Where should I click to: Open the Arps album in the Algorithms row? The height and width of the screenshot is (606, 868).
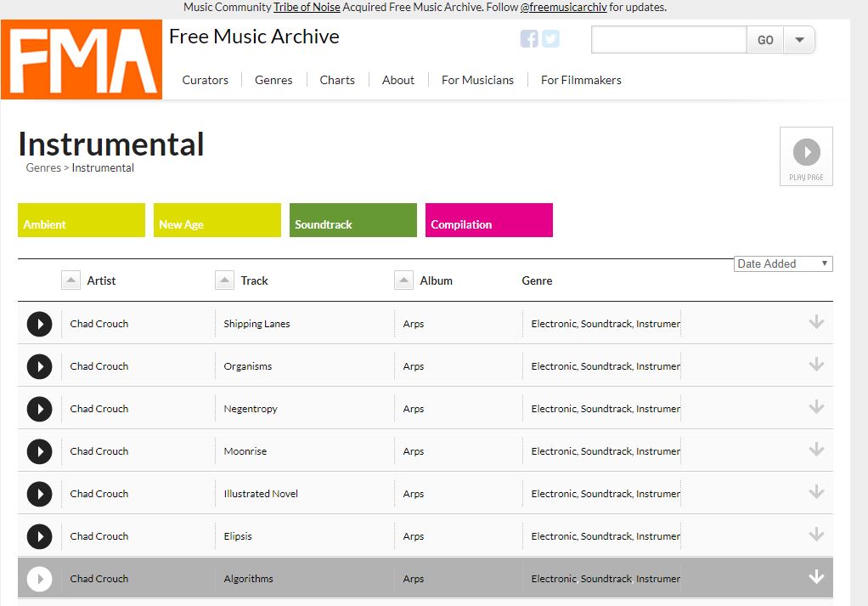point(414,579)
